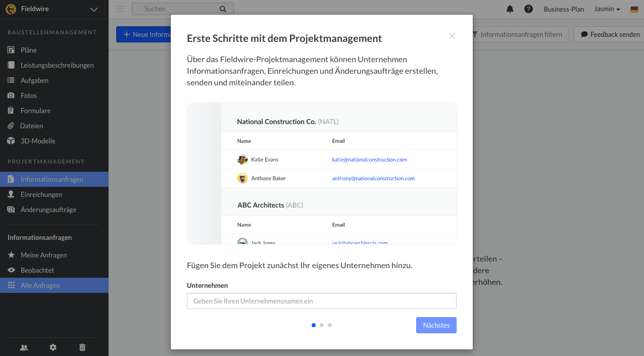The width and height of the screenshot is (644, 356).
Task: Select the third pagination dot
Action: click(x=330, y=325)
